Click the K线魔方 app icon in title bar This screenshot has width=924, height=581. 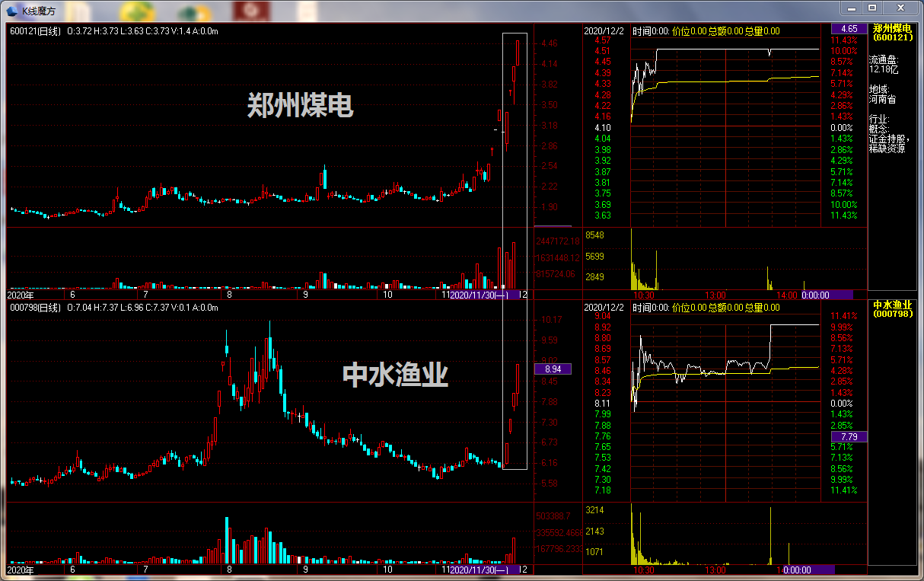point(13,11)
